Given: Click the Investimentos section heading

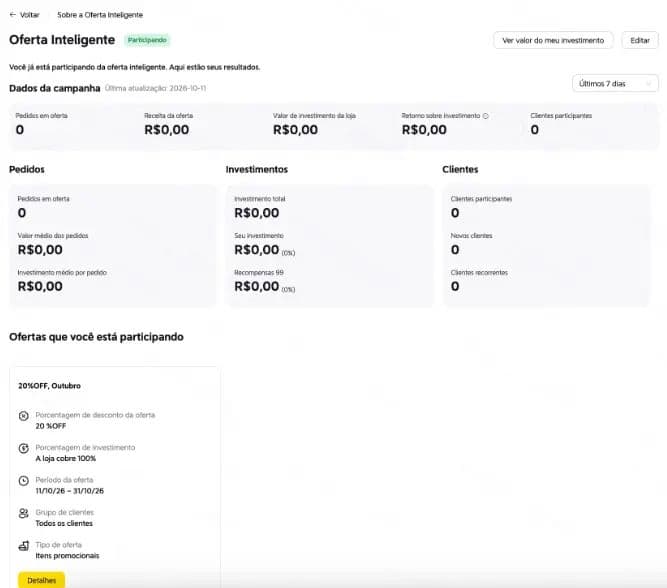Looking at the screenshot, I should click(x=257, y=169).
